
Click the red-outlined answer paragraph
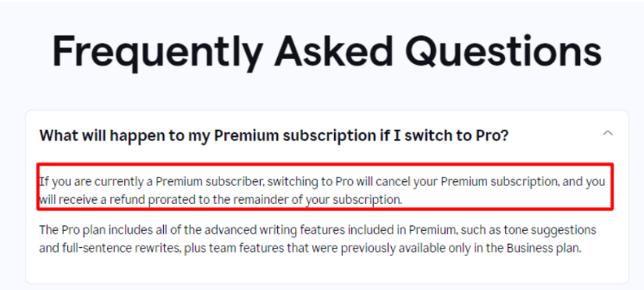pyautogui.click(x=325, y=187)
